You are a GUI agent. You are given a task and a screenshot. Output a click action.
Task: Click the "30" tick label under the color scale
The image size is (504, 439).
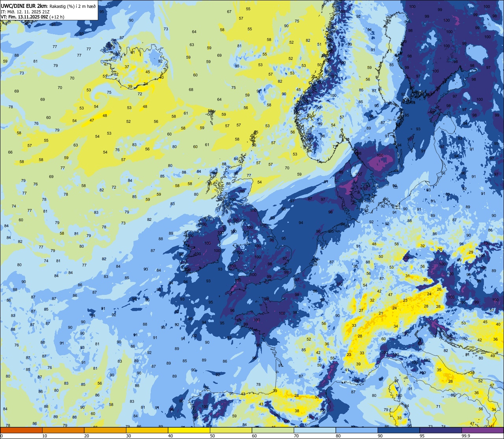pyautogui.click(x=128, y=436)
